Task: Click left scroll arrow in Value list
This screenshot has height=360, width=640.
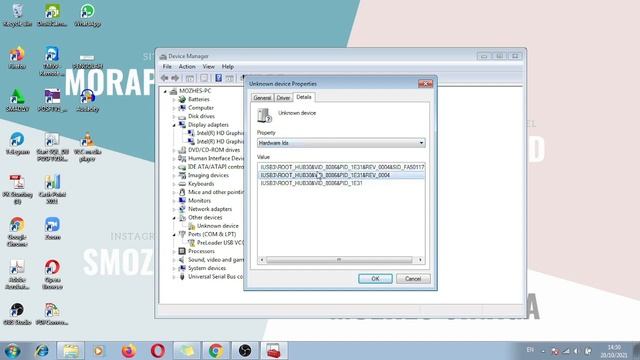Action: click(x=262, y=260)
